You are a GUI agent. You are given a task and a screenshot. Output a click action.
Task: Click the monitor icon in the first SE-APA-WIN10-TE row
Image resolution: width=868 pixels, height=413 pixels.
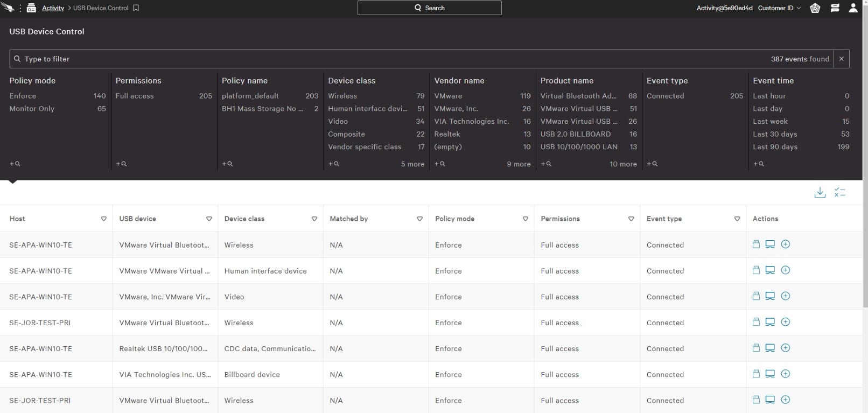point(770,244)
